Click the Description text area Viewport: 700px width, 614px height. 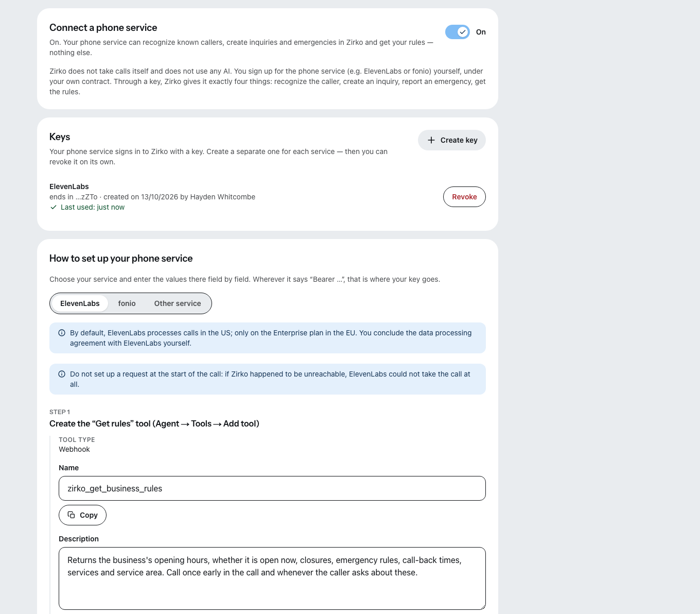click(x=272, y=578)
